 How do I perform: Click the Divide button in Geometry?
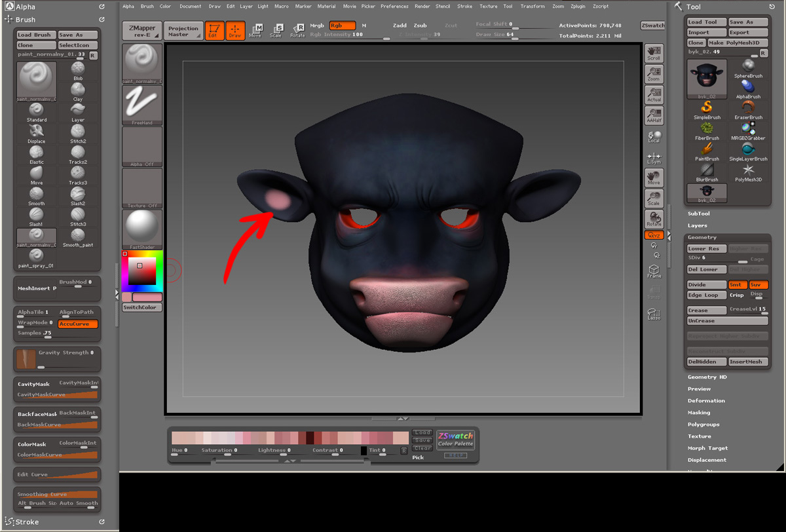pos(706,284)
